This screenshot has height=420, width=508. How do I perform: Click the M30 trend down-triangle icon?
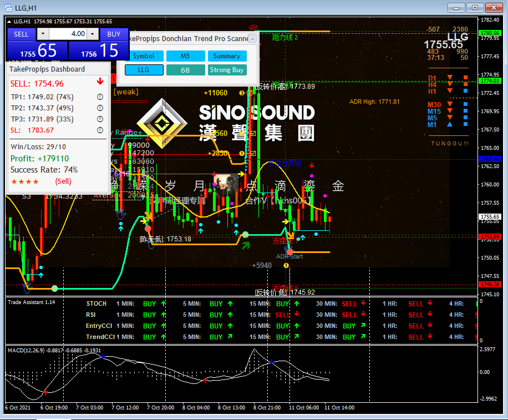(x=450, y=104)
